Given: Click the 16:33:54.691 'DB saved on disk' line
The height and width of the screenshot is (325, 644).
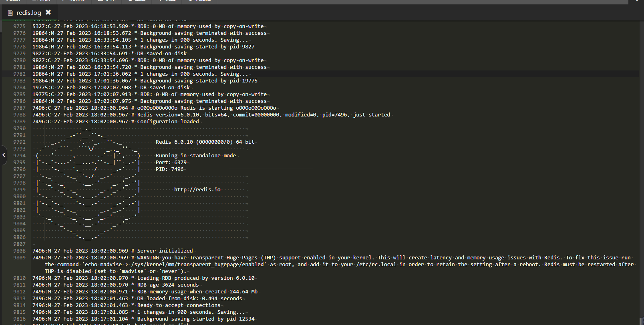Looking at the screenshot, I should (x=109, y=54).
